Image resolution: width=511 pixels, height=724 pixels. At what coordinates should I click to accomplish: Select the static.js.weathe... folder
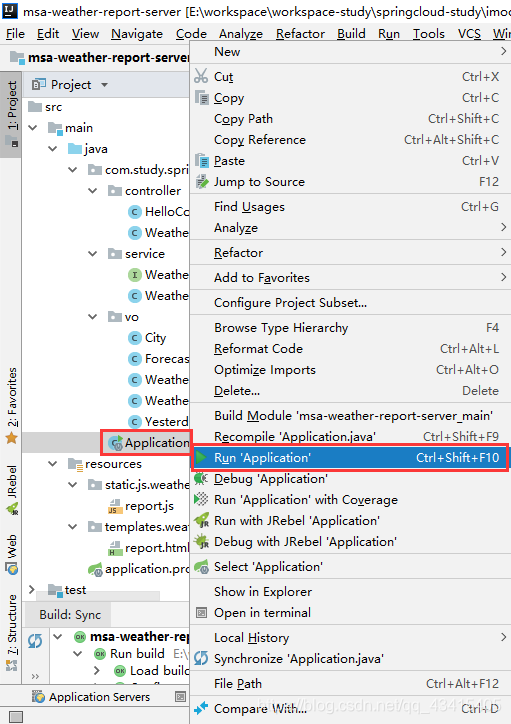(x=138, y=485)
